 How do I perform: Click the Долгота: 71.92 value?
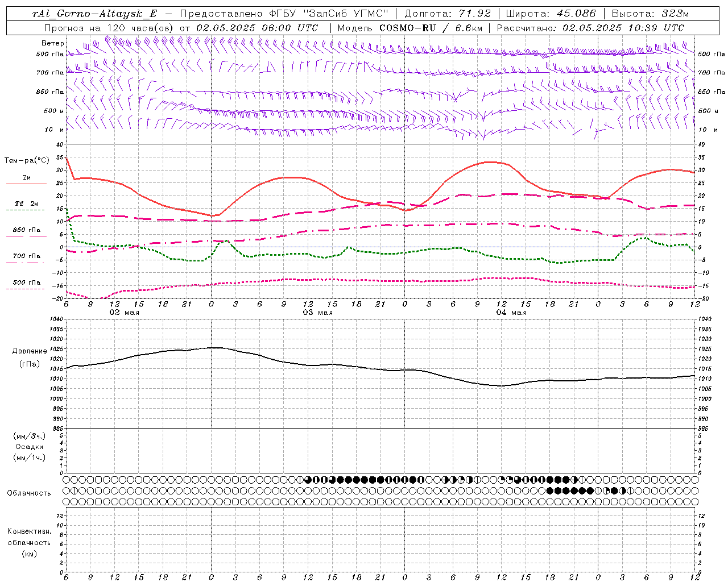pyautogui.click(x=447, y=14)
